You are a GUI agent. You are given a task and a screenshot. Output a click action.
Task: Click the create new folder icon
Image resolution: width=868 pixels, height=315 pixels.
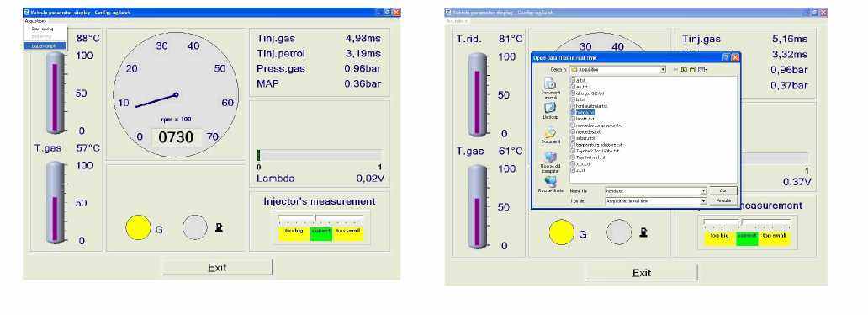[x=692, y=69]
